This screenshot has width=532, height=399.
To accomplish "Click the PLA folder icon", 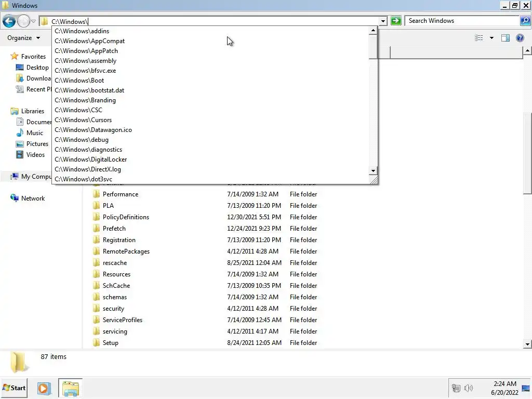I will [x=96, y=205].
